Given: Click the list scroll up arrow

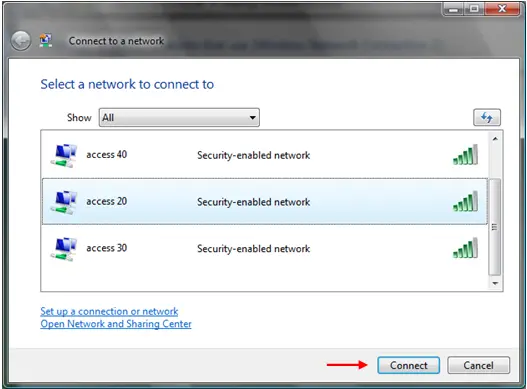Looking at the screenshot, I should tap(495, 139).
